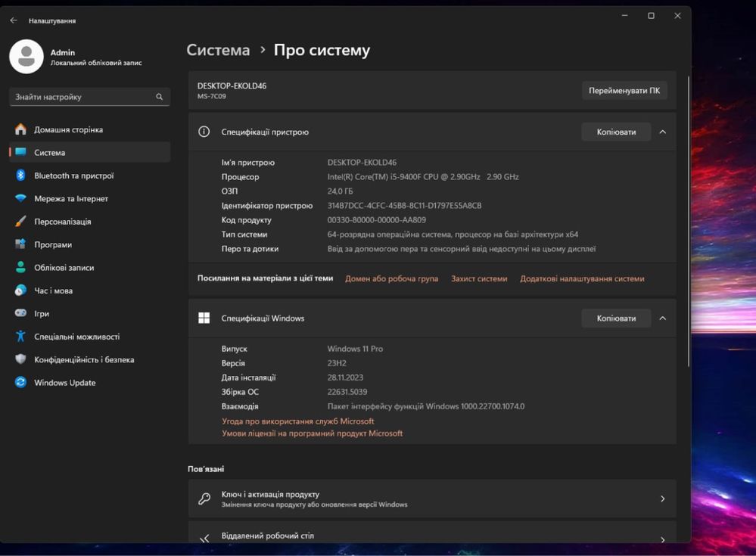Screen dimensions: 756x556
Task: Select the 24,0 ГБ RAM value
Action: [x=340, y=191]
